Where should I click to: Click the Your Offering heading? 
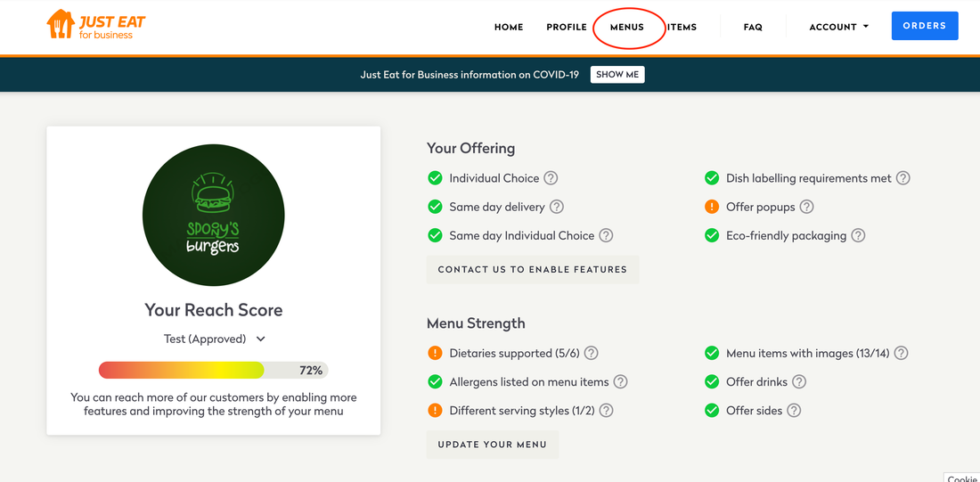470,148
